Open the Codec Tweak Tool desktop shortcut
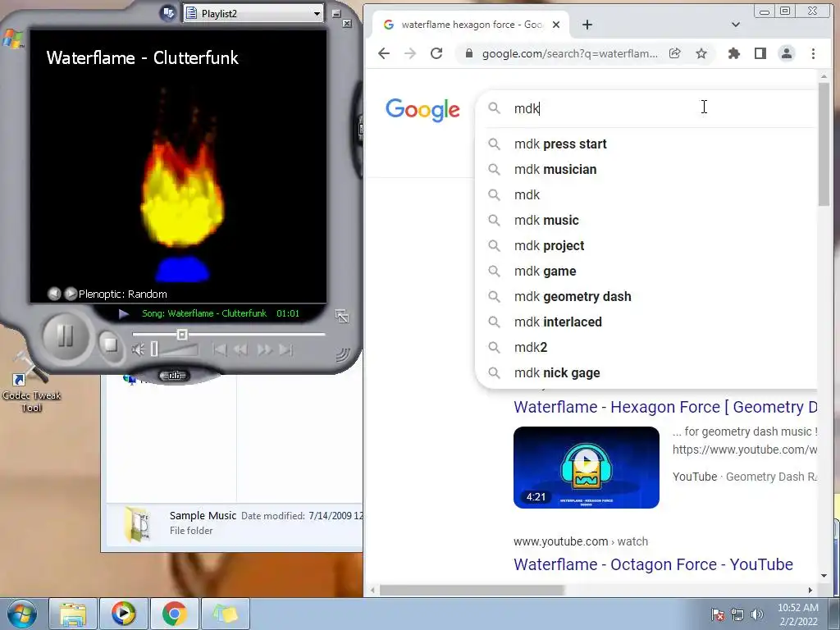The width and height of the screenshot is (840, 630). 30,383
